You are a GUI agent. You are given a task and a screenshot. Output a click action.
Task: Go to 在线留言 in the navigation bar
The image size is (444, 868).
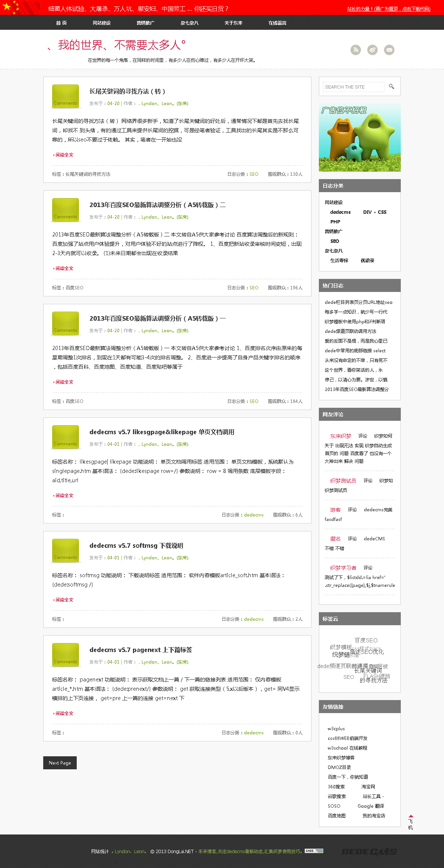coord(277,23)
